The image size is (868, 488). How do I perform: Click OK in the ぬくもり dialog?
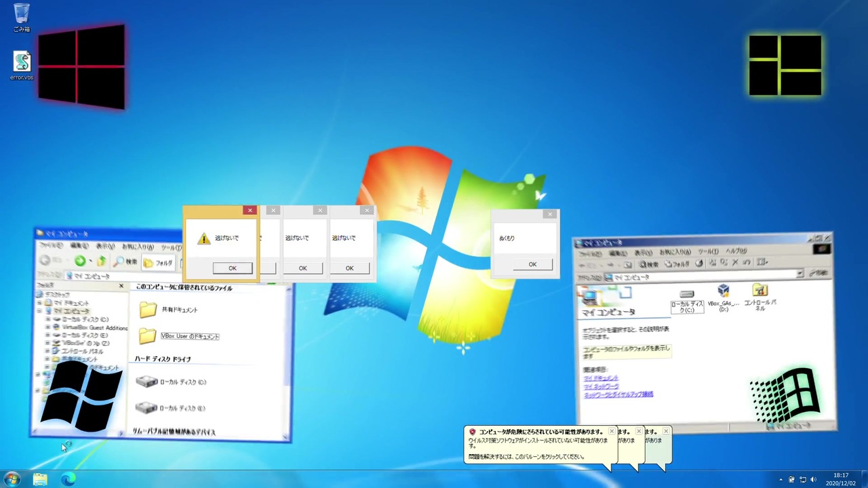pyautogui.click(x=532, y=264)
